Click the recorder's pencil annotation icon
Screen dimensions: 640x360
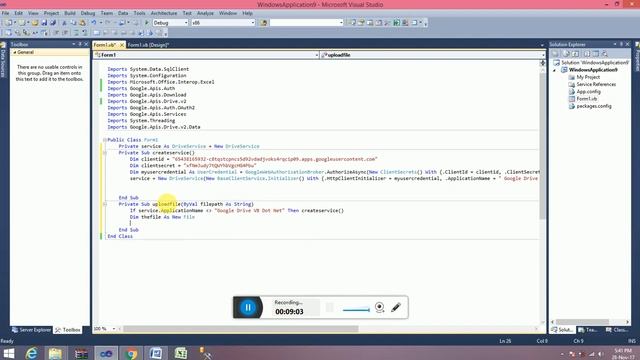(x=396, y=307)
